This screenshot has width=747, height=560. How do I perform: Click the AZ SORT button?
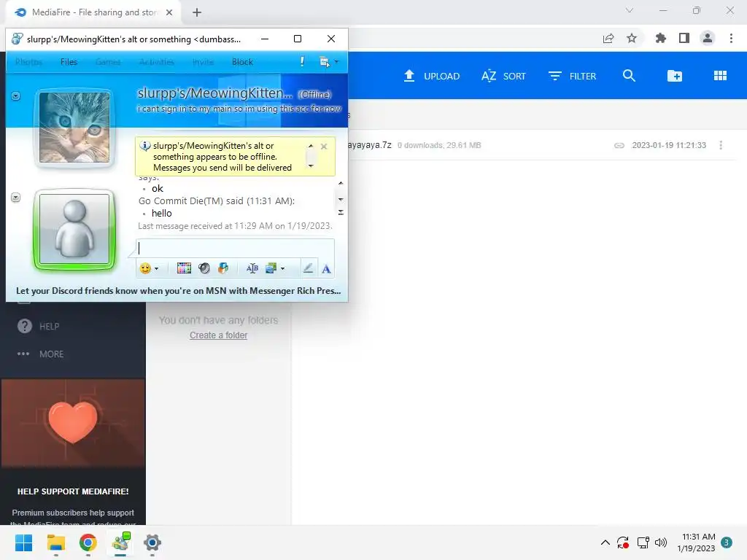click(x=503, y=76)
